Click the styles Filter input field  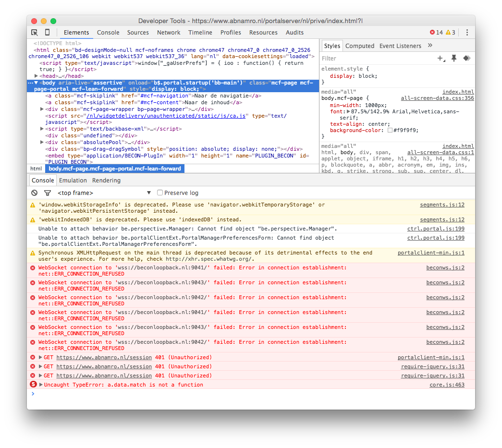click(x=375, y=59)
